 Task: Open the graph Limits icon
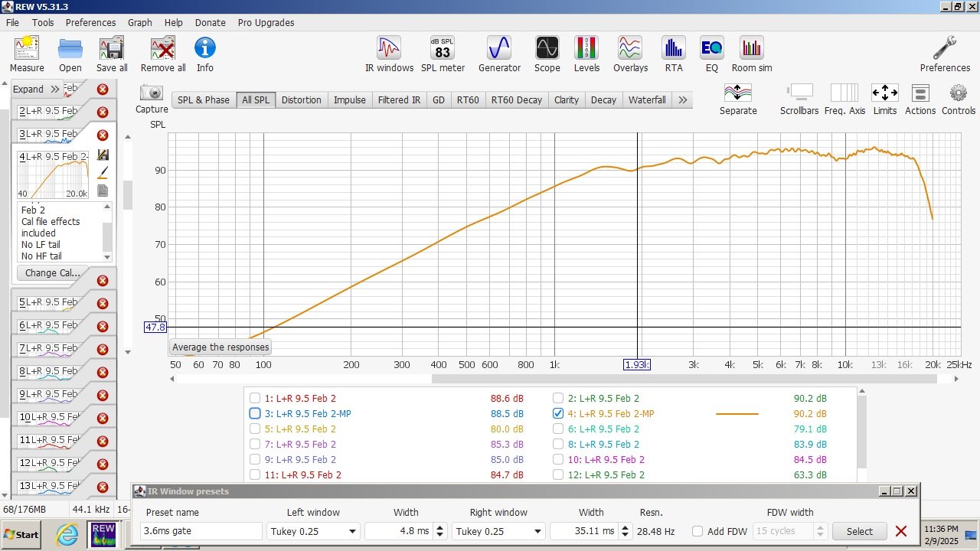pyautogui.click(x=885, y=93)
